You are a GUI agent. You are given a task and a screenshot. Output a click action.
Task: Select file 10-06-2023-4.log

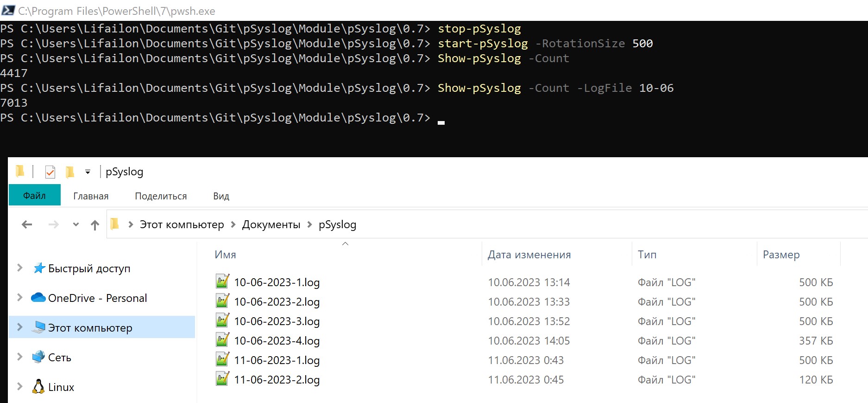pos(277,341)
